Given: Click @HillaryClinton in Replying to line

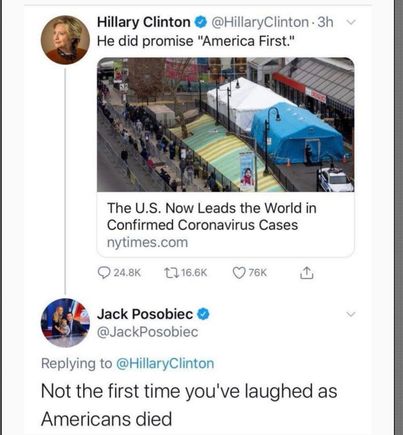Looking at the screenshot, I should tap(165, 363).
